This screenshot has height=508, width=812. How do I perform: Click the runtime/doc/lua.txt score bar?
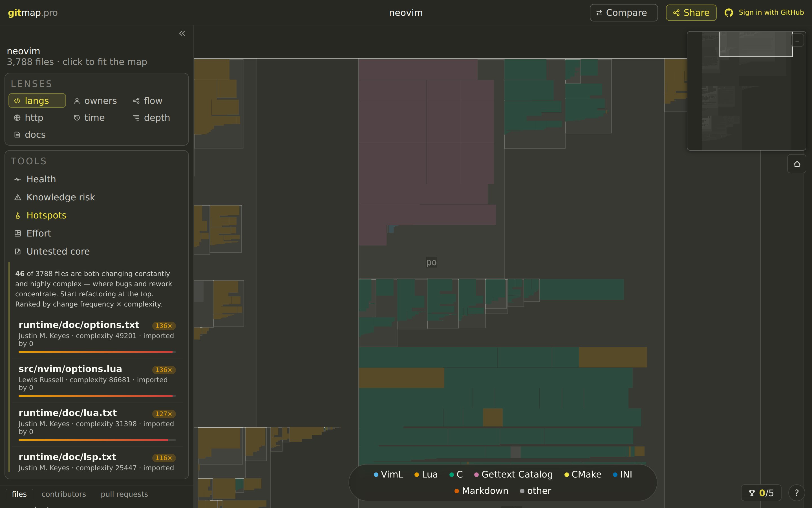[x=97, y=440]
